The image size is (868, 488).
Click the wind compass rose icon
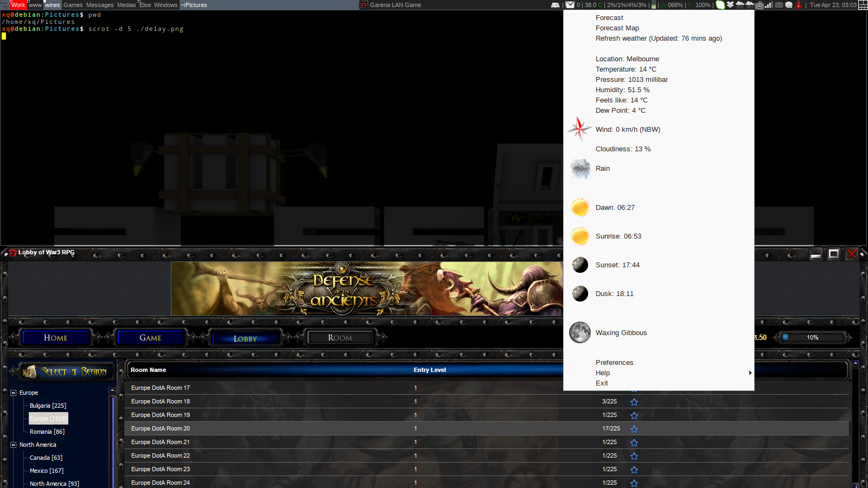[579, 129]
